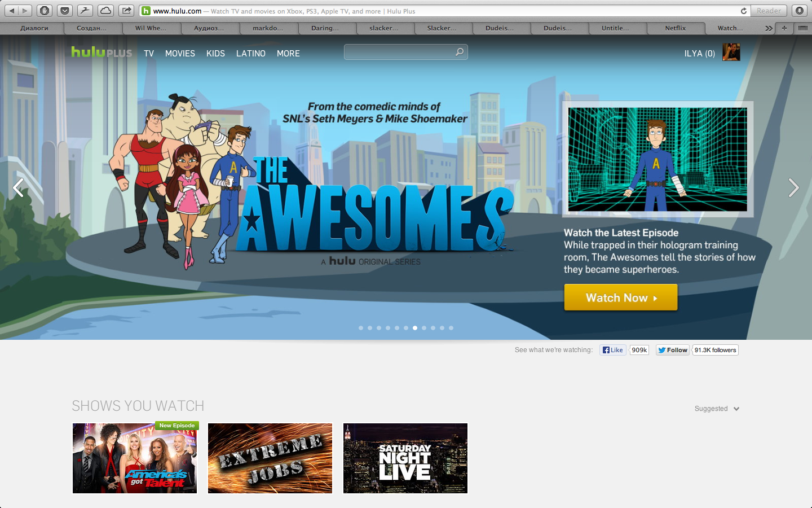Click the Pocket save extension icon

(65, 11)
